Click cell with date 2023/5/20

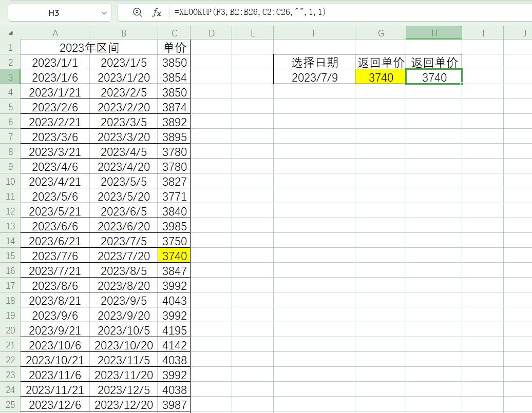point(123,196)
